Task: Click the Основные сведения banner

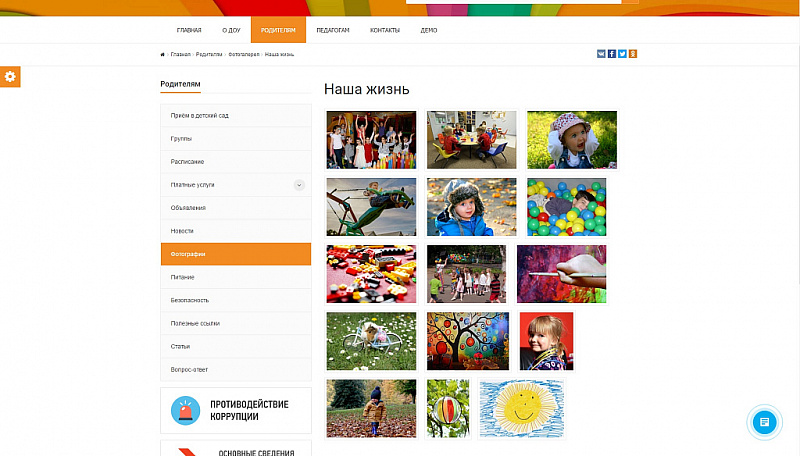Action: pyautogui.click(x=236, y=448)
